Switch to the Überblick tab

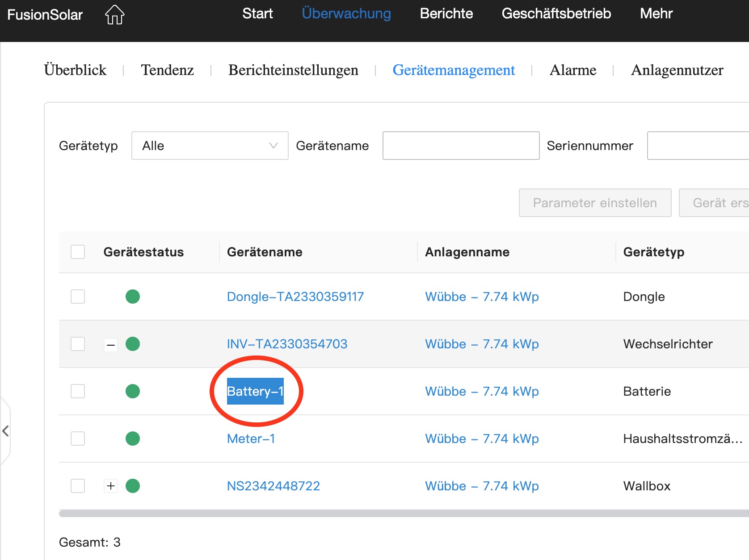tap(75, 70)
